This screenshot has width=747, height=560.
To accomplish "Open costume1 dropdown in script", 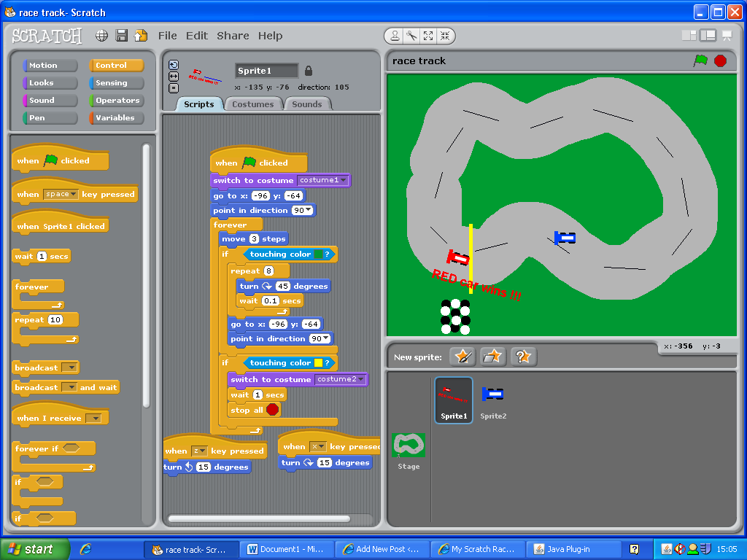I will point(323,180).
